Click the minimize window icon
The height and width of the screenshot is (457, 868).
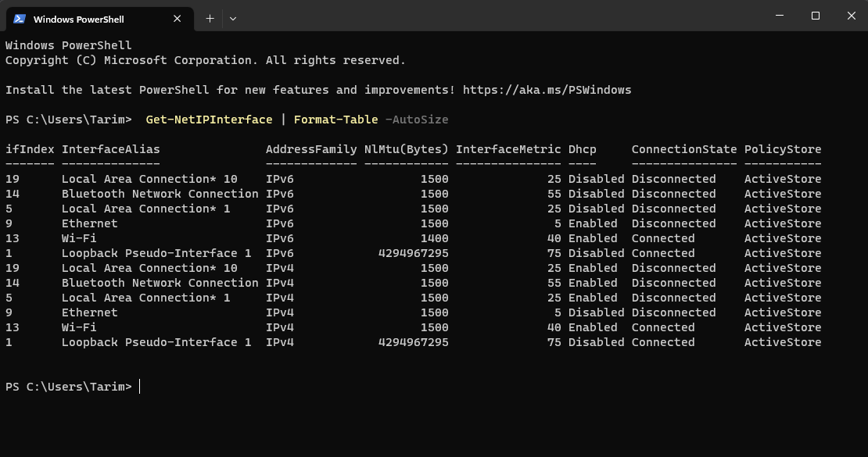pos(779,16)
